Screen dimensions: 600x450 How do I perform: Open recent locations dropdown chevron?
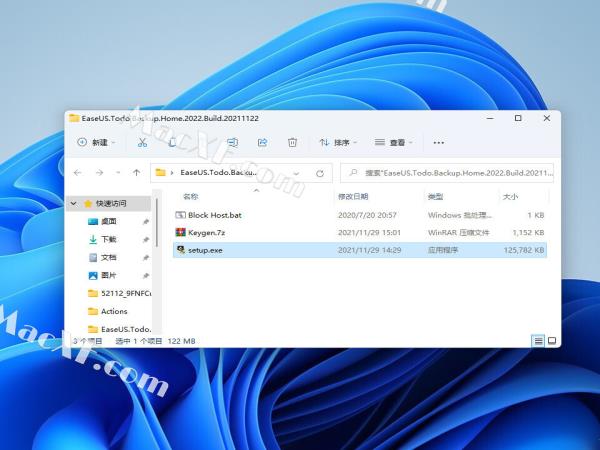click(x=118, y=173)
